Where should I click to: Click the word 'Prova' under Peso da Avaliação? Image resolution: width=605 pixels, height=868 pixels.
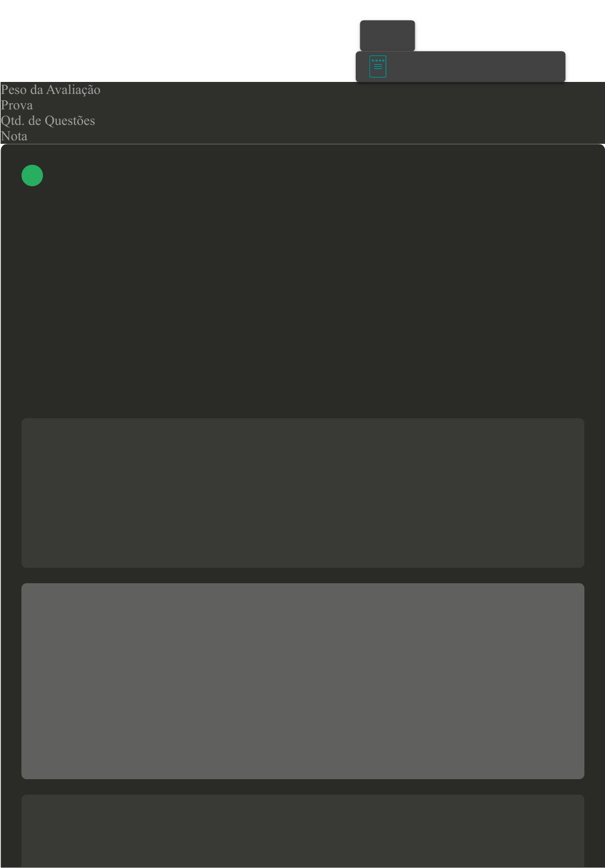click(17, 105)
